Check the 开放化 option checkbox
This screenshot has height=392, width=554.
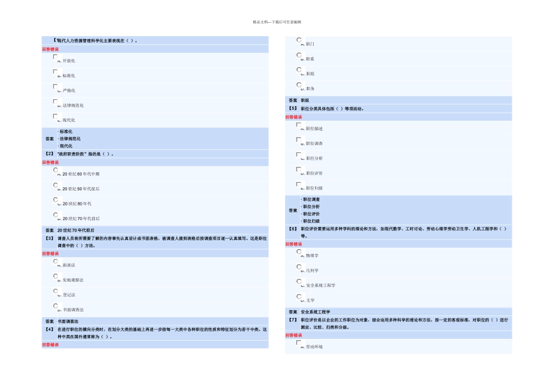[55, 57]
